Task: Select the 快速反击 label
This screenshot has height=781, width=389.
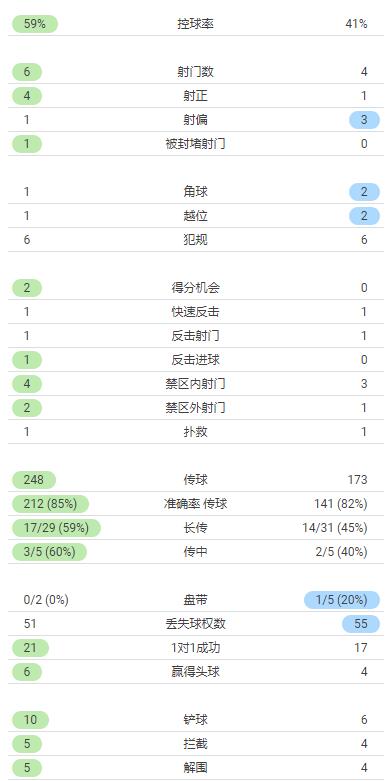Action: 195,312
